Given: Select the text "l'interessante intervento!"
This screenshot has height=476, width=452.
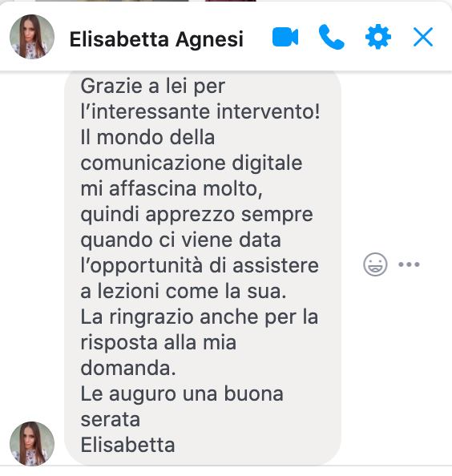Looking at the screenshot, I should (200, 111).
